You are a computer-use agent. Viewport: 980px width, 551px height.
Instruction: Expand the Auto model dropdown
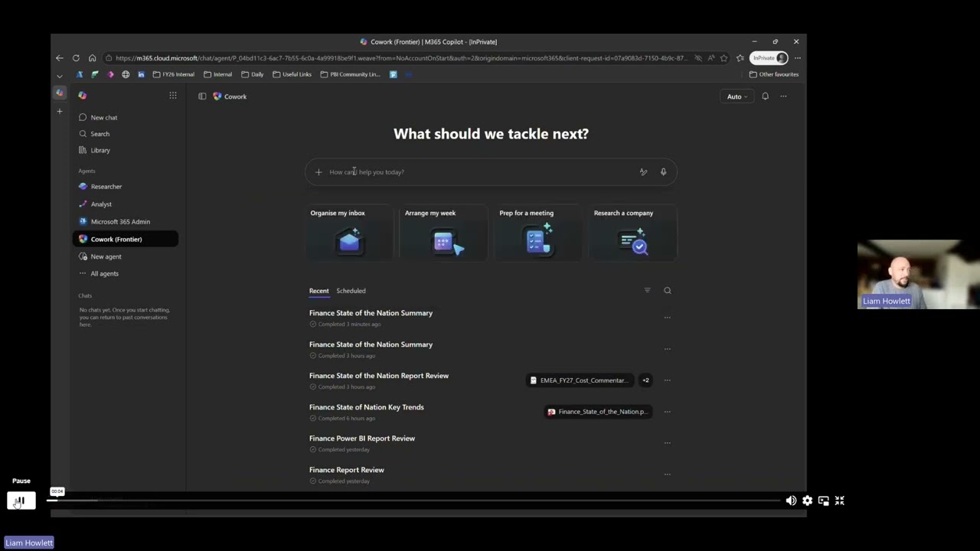[737, 96]
